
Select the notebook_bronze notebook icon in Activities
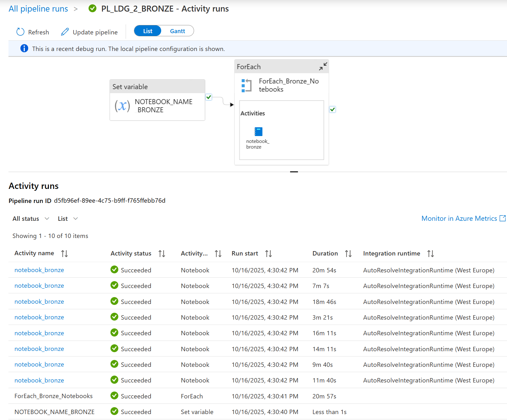[x=258, y=132]
